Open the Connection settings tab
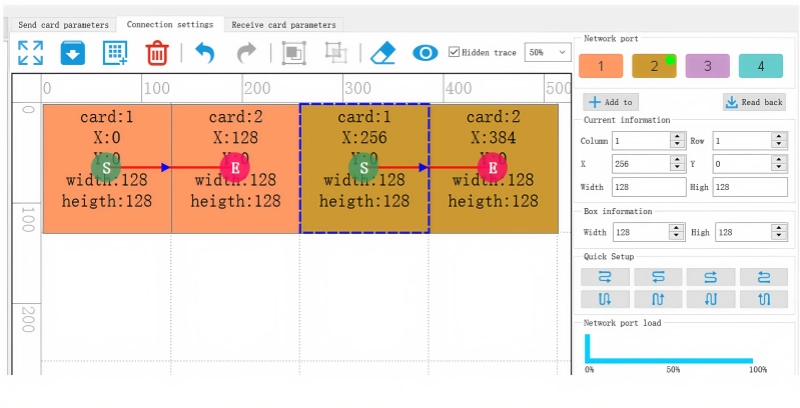 point(170,24)
